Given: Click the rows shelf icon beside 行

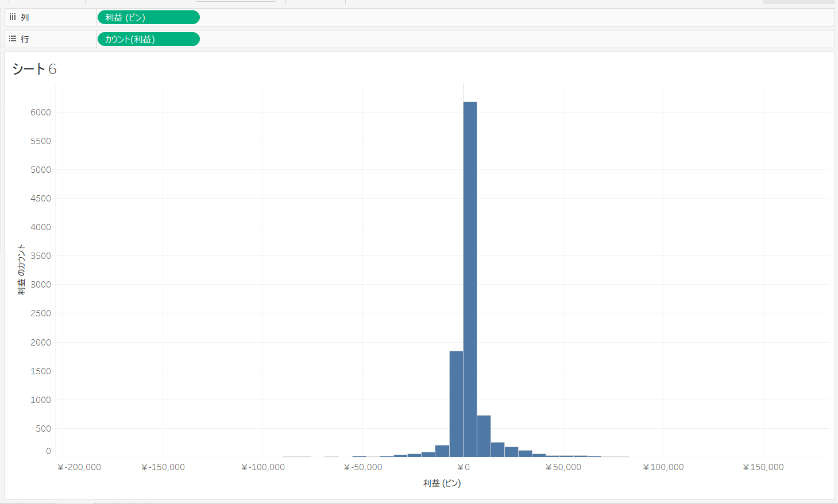Looking at the screenshot, I should pyautogui.click(x=13, y=39).
